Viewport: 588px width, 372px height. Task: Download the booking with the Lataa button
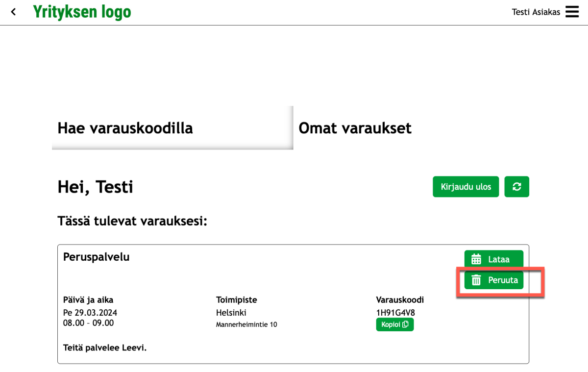[x=494, y=259]
